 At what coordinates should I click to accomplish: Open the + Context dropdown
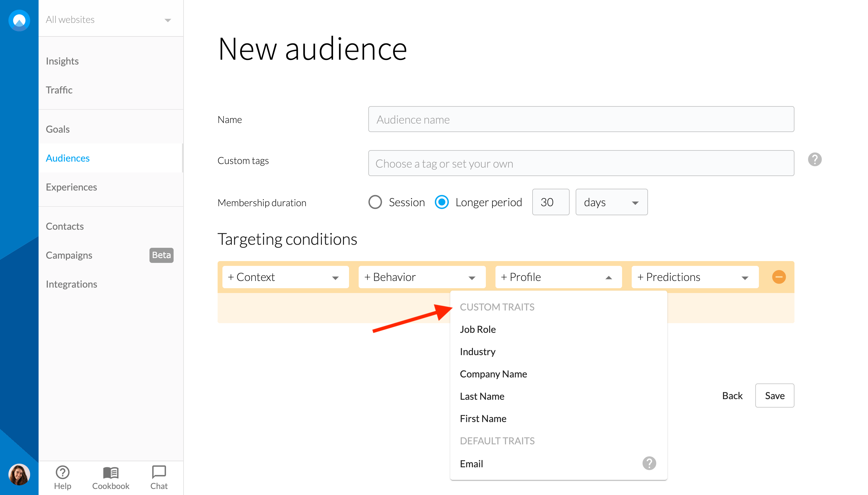(285, 277)
